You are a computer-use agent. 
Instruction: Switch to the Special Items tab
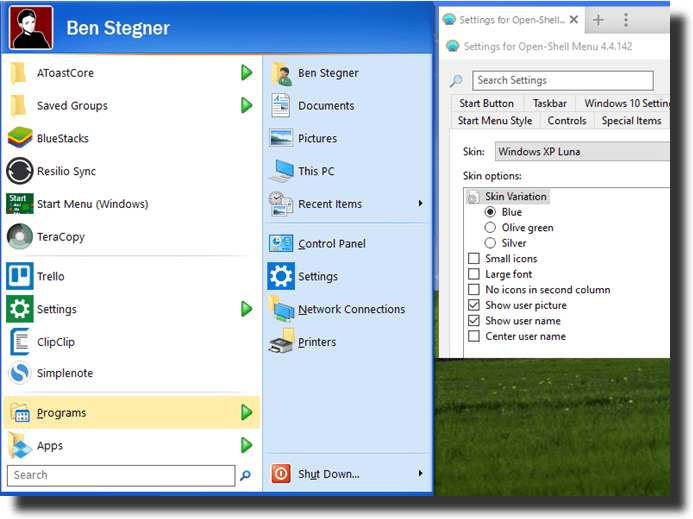632,121
